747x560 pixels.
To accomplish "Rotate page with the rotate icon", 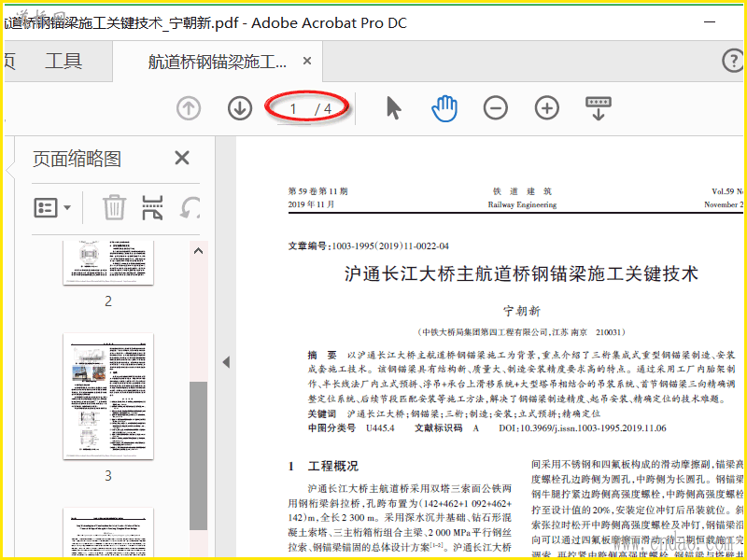I will pyautogui.click(x=190, y=207).
